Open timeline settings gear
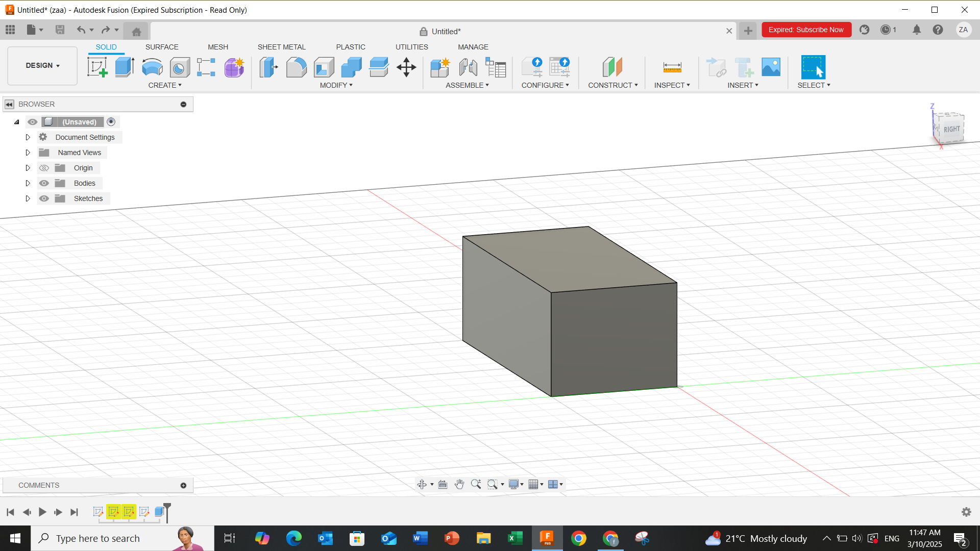This screenshot has height=551, width=980. (x=966, y=512)
